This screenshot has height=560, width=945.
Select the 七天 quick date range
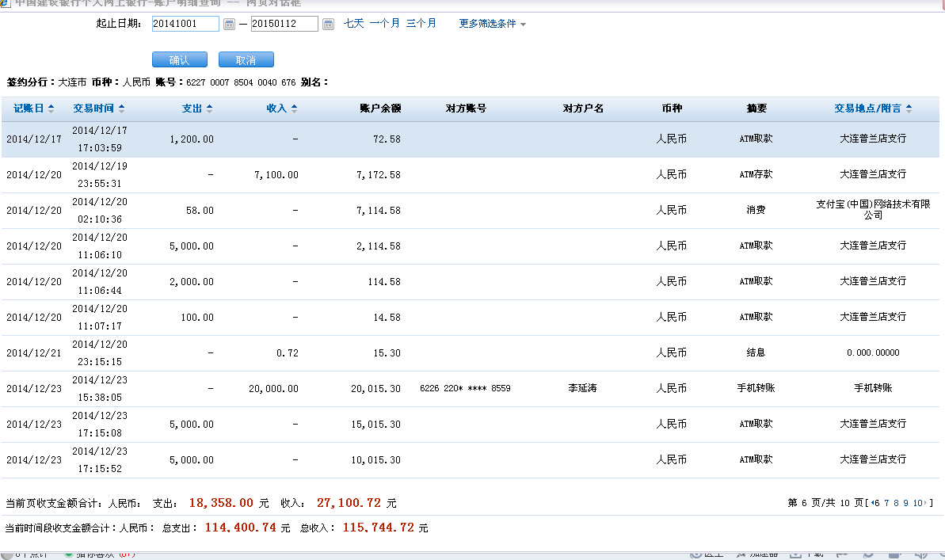click(x=353, y=24)
